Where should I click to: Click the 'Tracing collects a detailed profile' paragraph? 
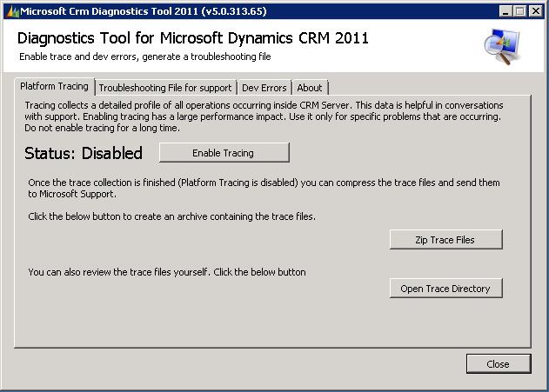coord(264,116)
